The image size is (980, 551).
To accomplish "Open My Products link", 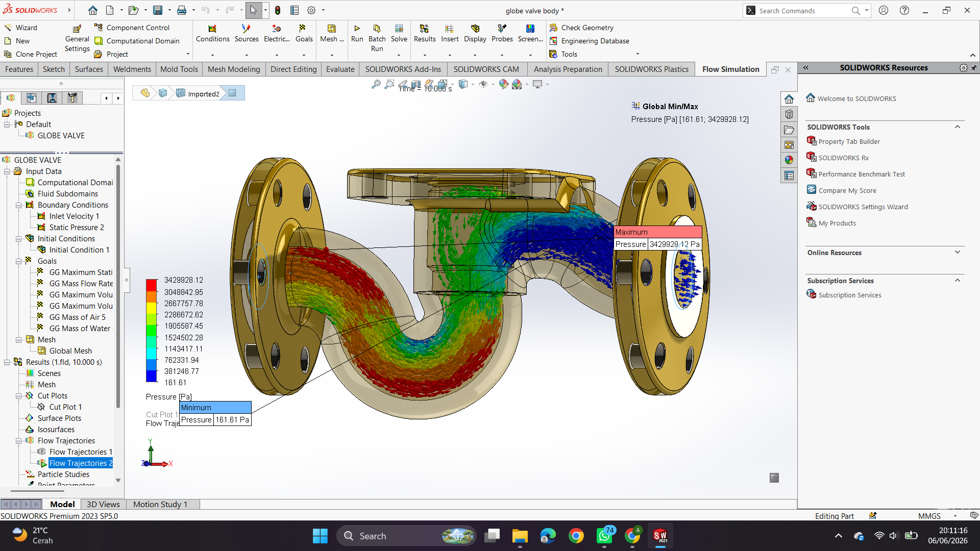I will click(x=837, y=223).
